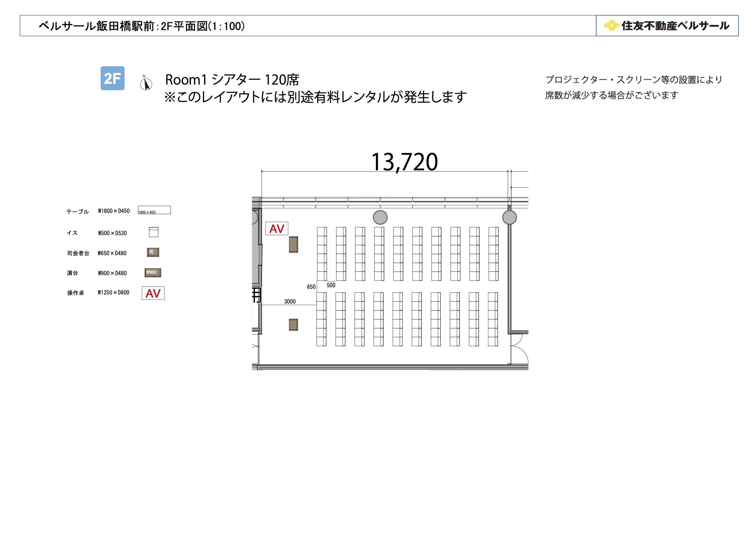The height and width of the screenshot is (534, 756).
Task: Click the W650×D480 size text
Action: [x=112, y=253]
